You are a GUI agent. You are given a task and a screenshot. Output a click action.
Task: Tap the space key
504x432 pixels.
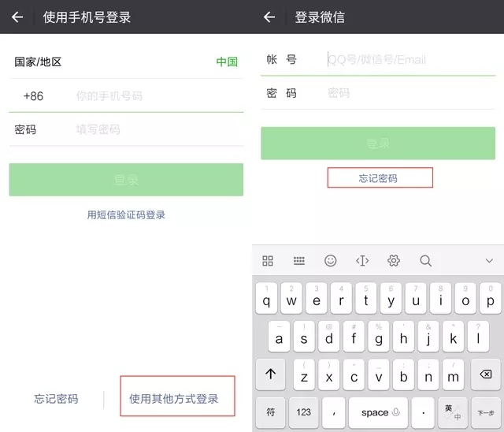[x=378, y=412]
